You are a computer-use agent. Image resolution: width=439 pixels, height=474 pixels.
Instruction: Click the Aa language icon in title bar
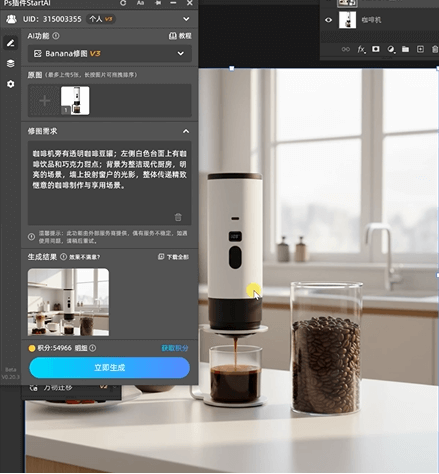[x=140, y=3]
